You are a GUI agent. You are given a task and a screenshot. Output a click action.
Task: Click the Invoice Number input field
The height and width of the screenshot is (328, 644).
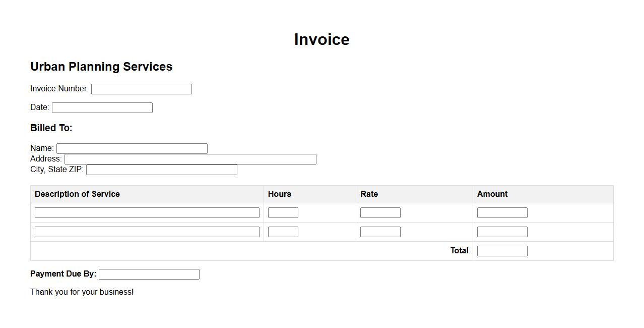click(x=141, y=89)
